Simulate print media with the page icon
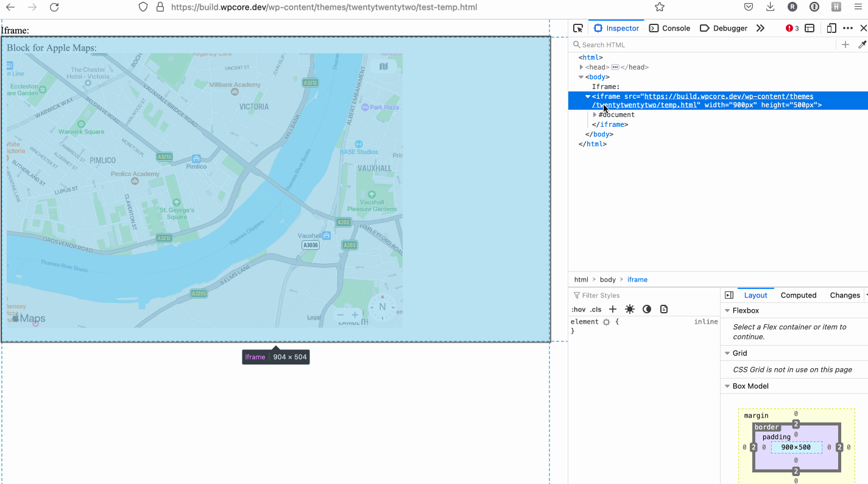 point(663,309)
